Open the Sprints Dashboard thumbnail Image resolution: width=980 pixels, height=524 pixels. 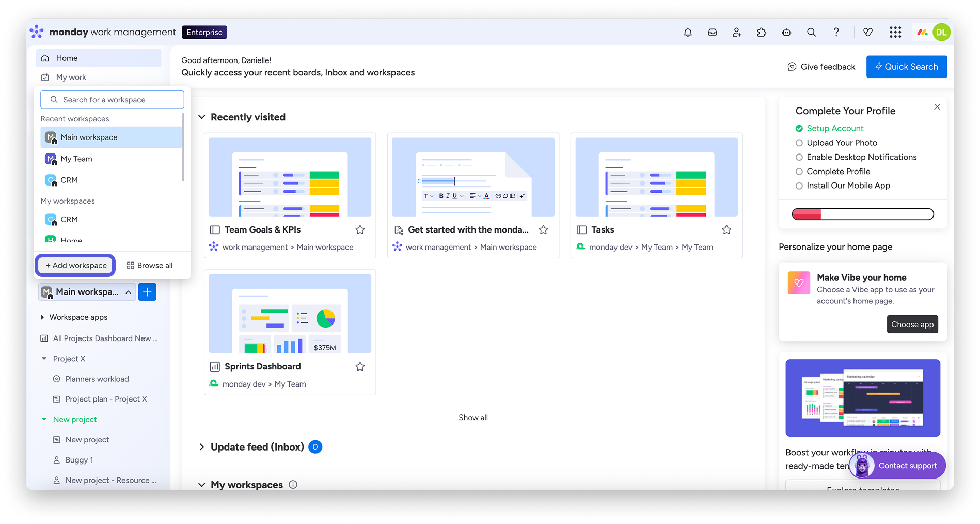pyautogui.click(x=290, y=314)
